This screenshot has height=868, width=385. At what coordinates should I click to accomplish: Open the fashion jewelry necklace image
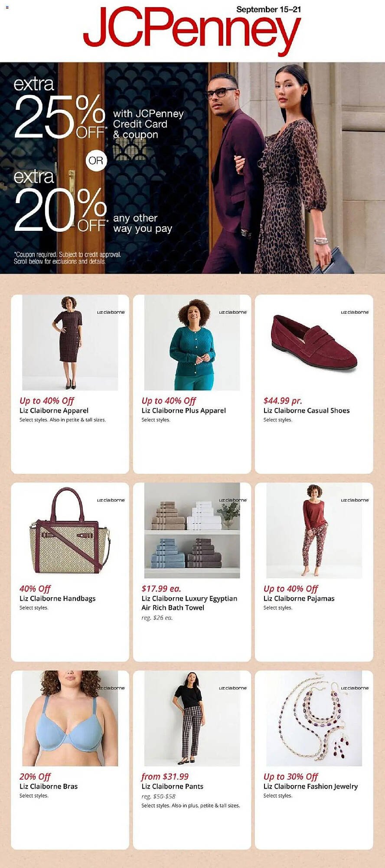click(314, 718)
